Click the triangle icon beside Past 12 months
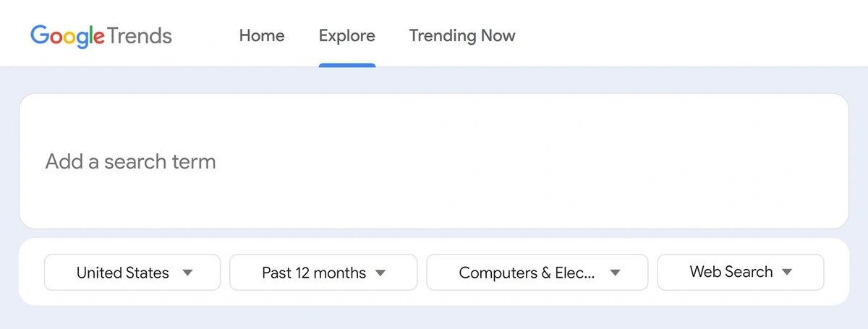The width and height of the screenshot is (868, 329). pos(380,273)
